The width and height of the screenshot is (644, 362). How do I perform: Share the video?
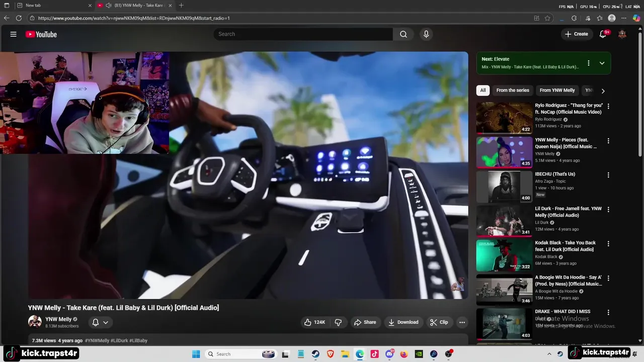pos(365,322)
